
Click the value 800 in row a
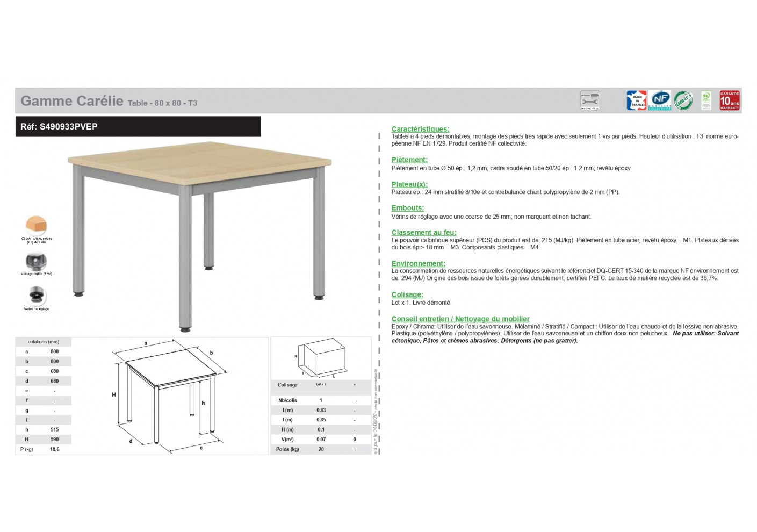55,351
